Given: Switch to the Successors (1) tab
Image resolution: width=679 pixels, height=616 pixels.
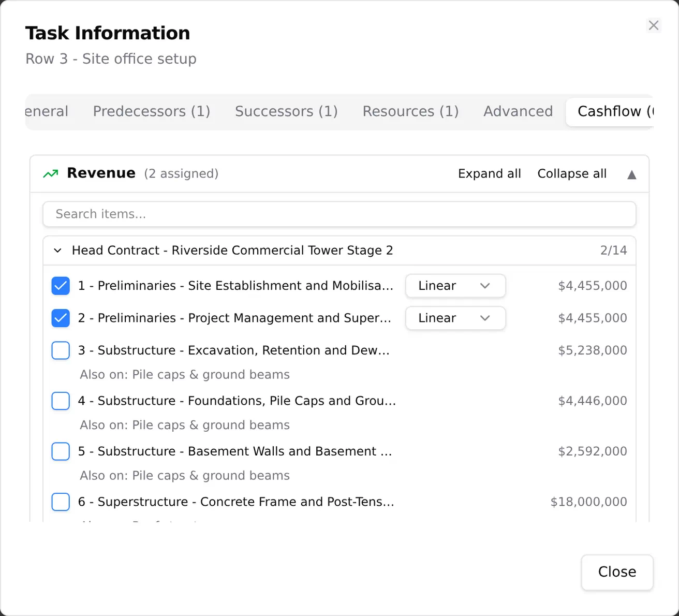Looking at the screenshot, I should point(286,112).
